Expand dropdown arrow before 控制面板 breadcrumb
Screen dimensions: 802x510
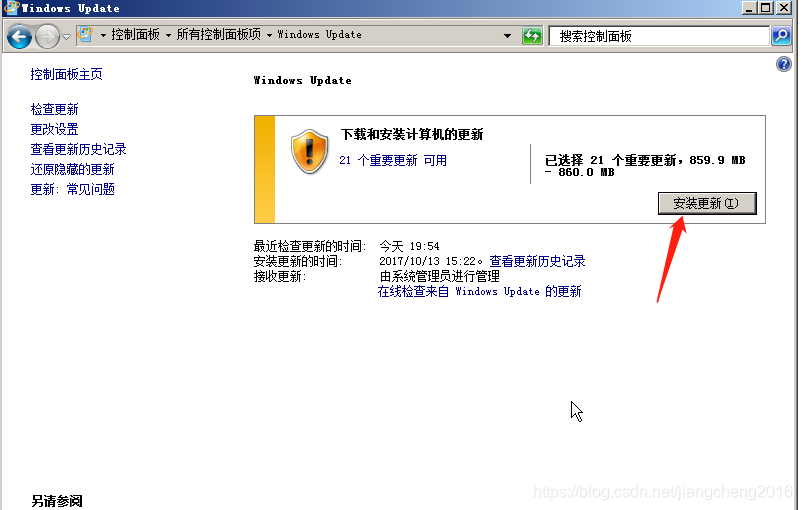(x=103, y=35)
